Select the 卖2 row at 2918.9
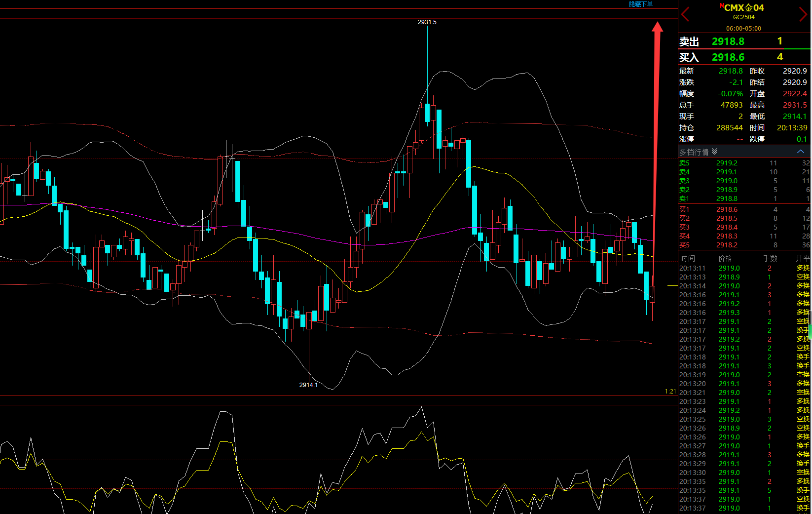This screenshot has height=514, width=812. coord(744,190)
